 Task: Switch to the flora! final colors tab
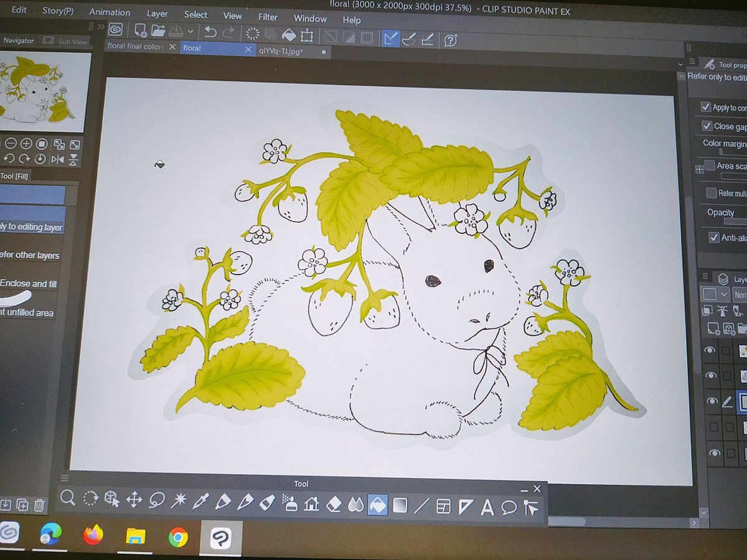135,46
